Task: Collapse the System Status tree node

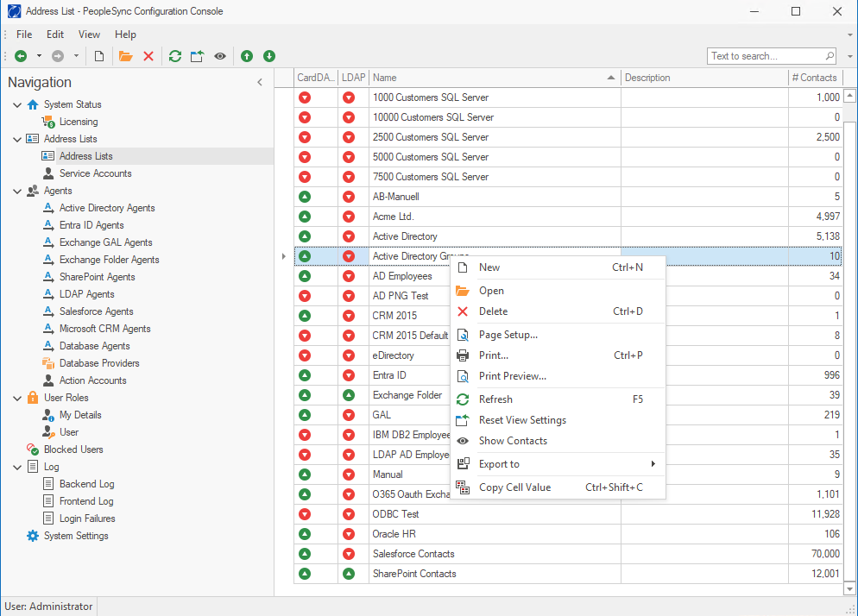Action: point(17,104)
